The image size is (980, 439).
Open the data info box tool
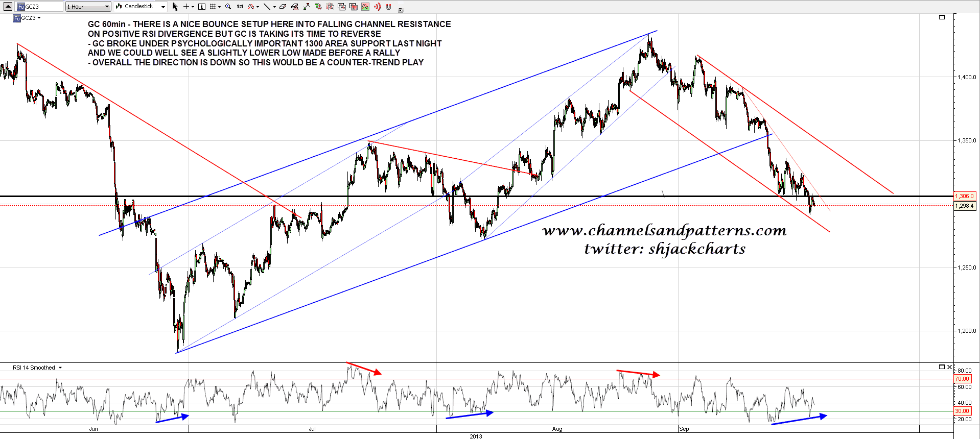pyautogui.click(x=202, y=7)
